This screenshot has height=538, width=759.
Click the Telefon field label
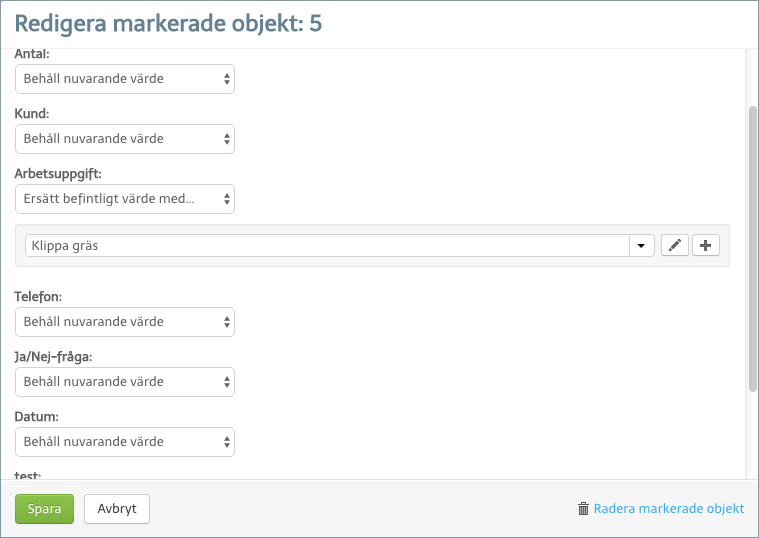pyautogui.click(x=38, y=296)
